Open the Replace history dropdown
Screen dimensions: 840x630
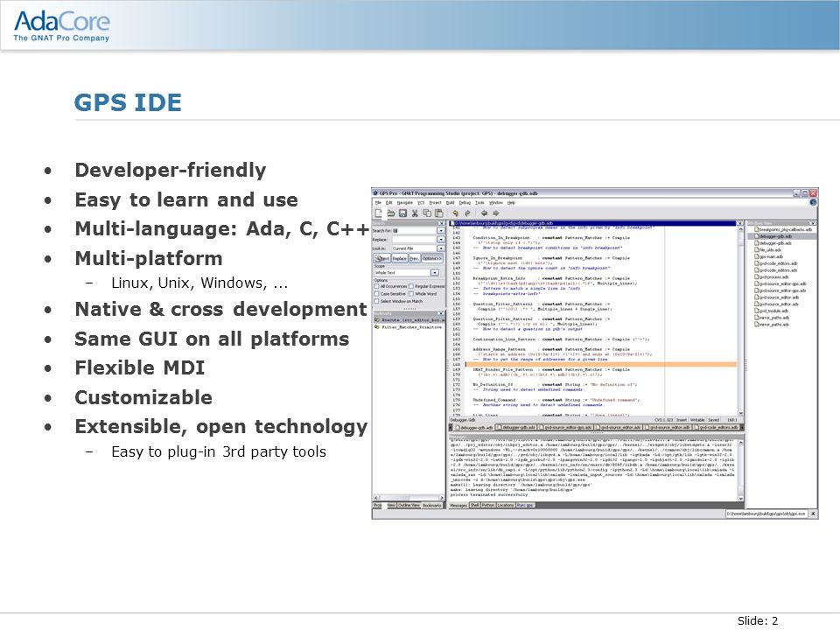pyautogui.click(x=441, y=240)
